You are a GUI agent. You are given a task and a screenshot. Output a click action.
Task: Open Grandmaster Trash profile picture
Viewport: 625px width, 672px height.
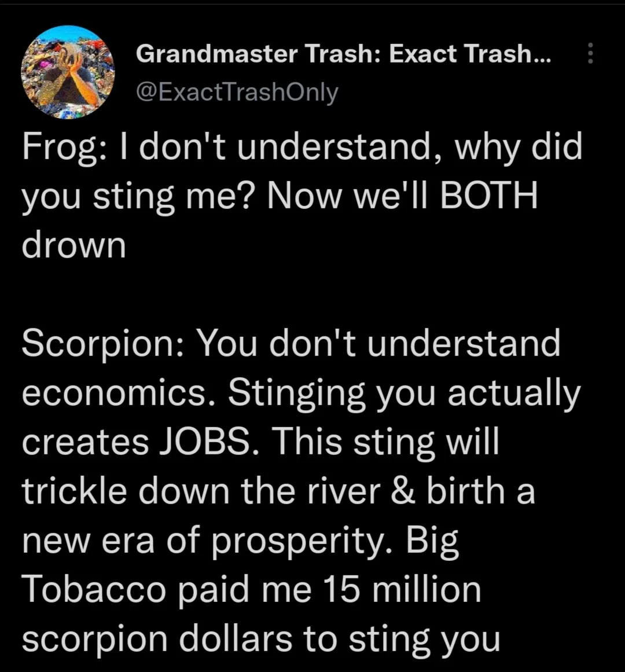pos(68,72)
